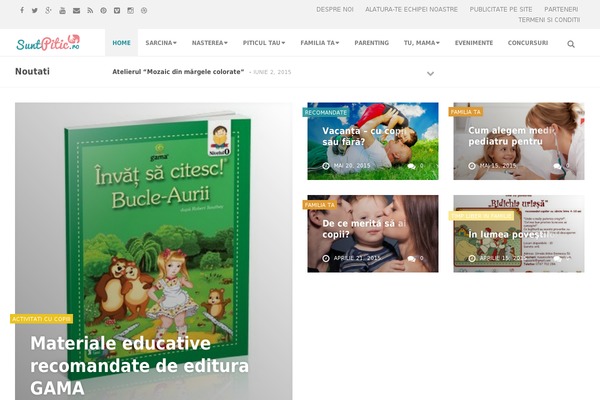Click the RECOMANDATE category tag
This screenshot has height=400, width=600.
pos(325,112)
